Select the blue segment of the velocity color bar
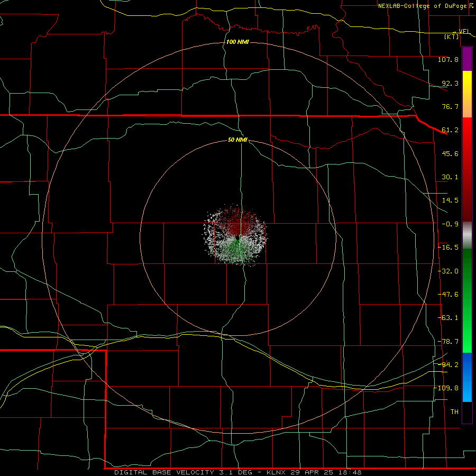Screen dimensions: 476x476 [x=467, y=377]
